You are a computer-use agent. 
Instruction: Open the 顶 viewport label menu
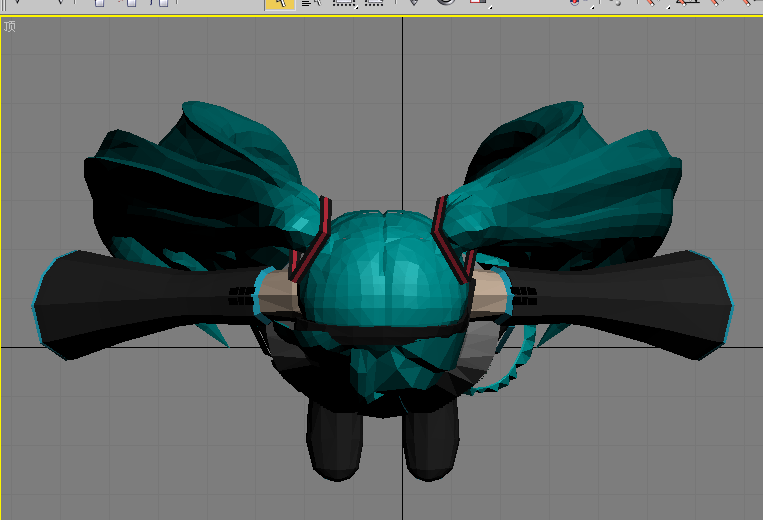pyautogui.click(x=9, y=26)
